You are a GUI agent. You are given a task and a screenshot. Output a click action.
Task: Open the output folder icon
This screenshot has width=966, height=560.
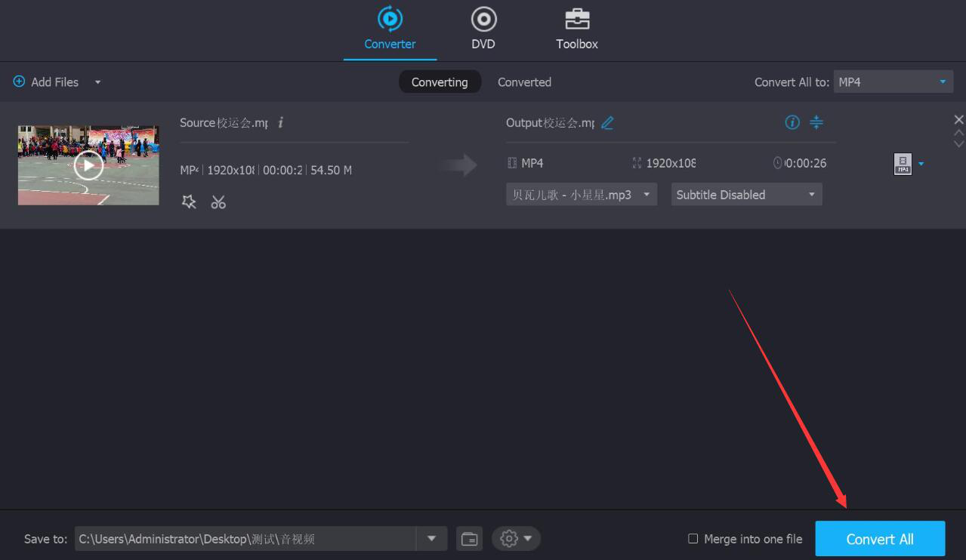(470, 539)
